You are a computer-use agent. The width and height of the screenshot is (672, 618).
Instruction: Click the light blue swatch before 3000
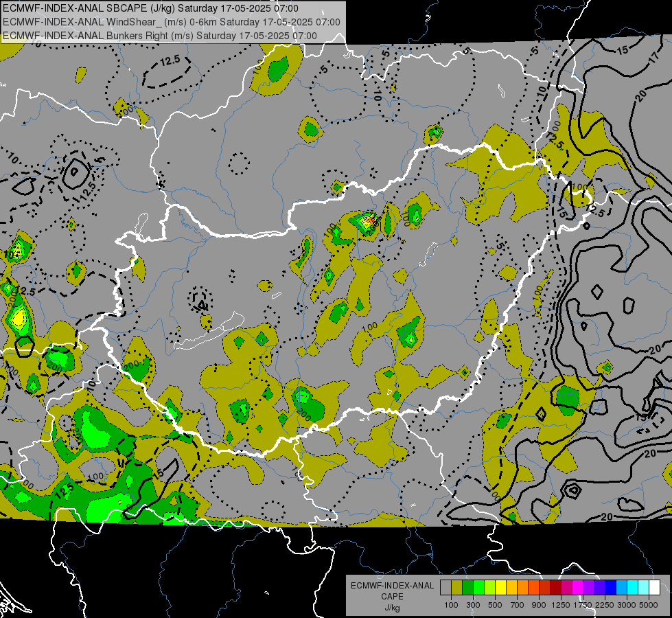pos(622,588)
